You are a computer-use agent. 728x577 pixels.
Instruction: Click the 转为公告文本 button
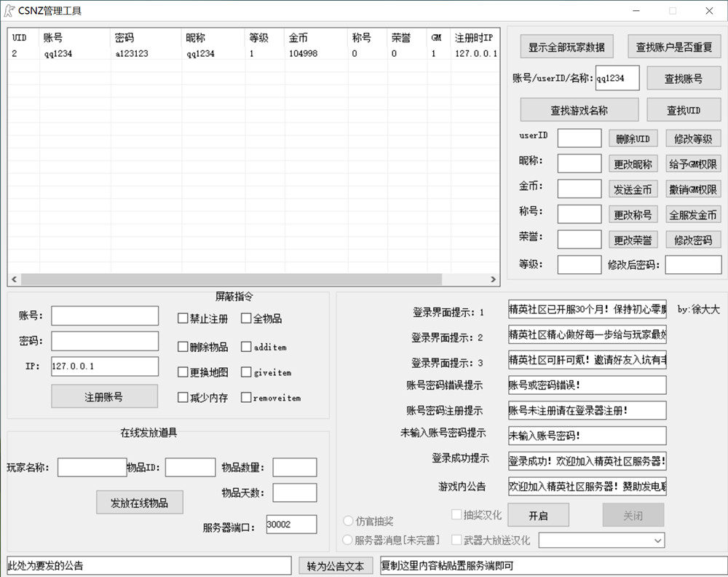(335, 566)
